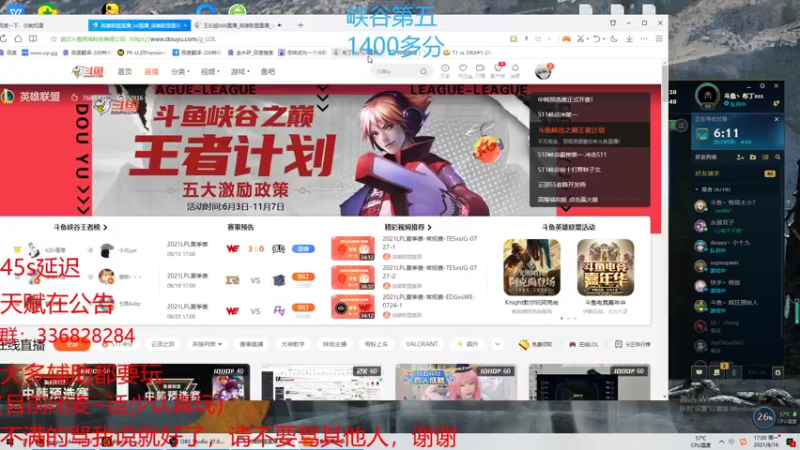Open the followed heart icon
Image resolution: width=800 pixels, height=450 pixels.
coord(463,70)
